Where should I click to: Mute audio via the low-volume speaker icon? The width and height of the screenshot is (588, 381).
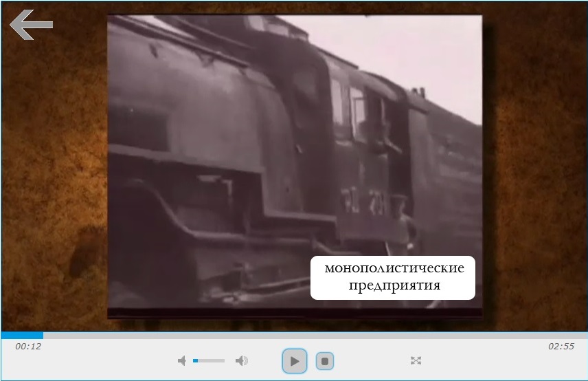(182, 361)
